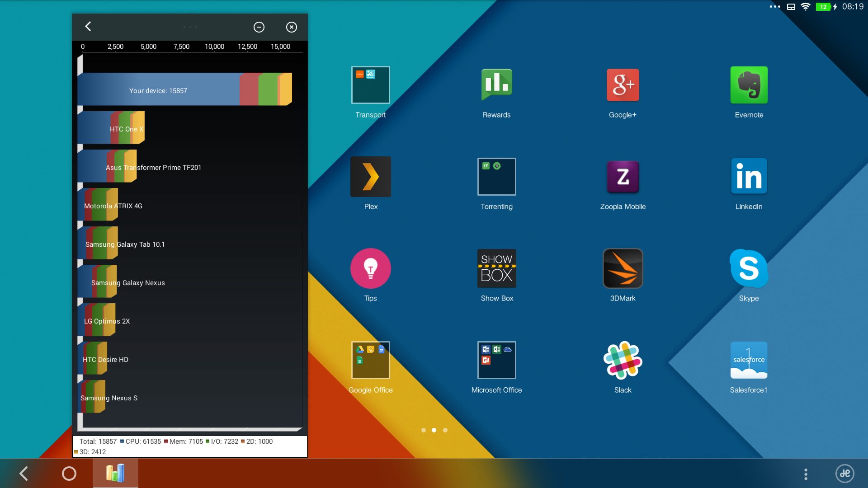The image size is (868, 488).
Task: Open 3DMark benchmark app
Action: coord(623,268)
